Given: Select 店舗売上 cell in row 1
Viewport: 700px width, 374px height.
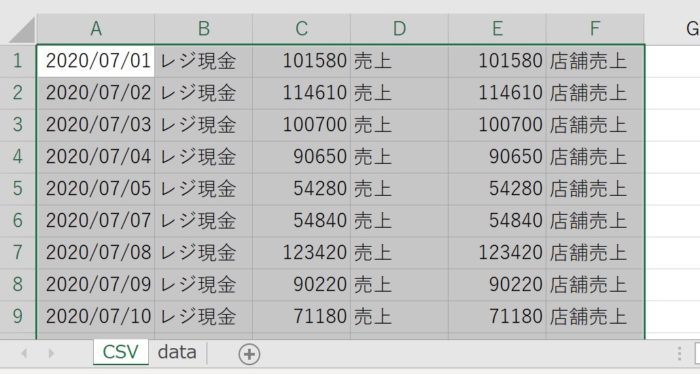Looking at the screenshot, I should tap(595, 61).
